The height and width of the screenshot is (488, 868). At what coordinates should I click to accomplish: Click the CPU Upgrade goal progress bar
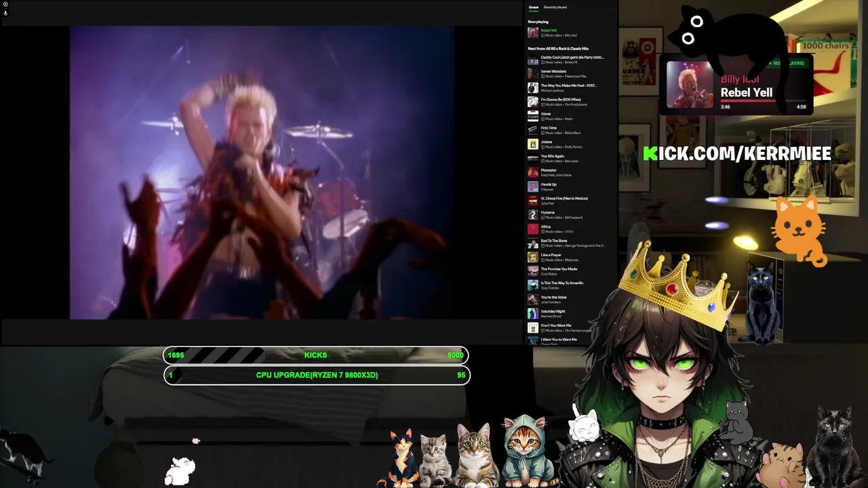point(317,375)
